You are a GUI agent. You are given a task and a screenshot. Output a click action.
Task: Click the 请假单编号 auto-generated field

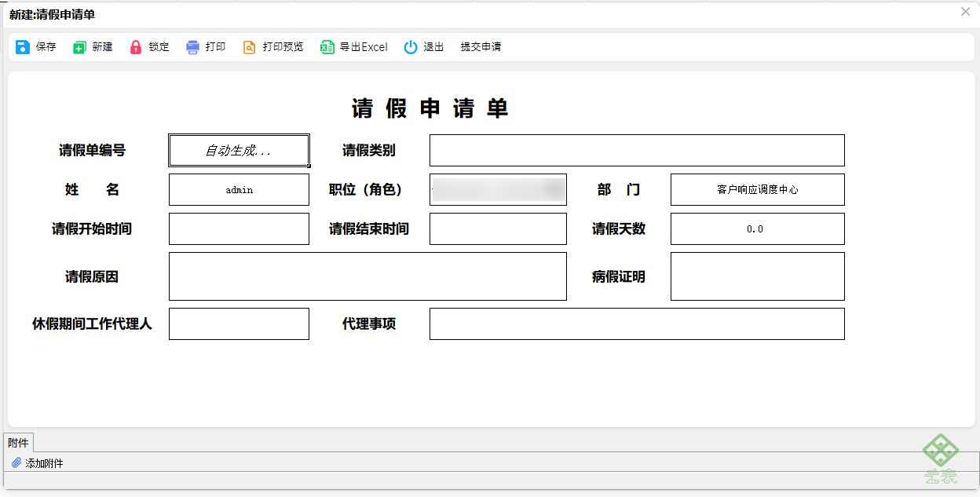point(240,150)
